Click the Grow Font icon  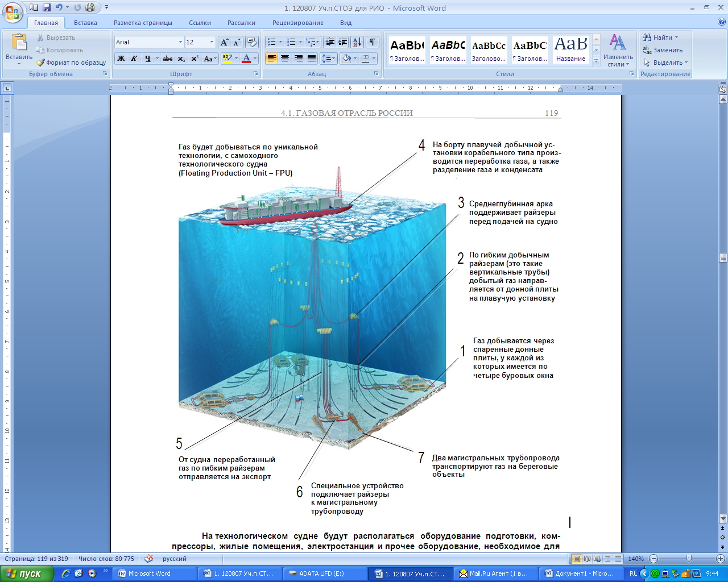(x=225, y=43)
